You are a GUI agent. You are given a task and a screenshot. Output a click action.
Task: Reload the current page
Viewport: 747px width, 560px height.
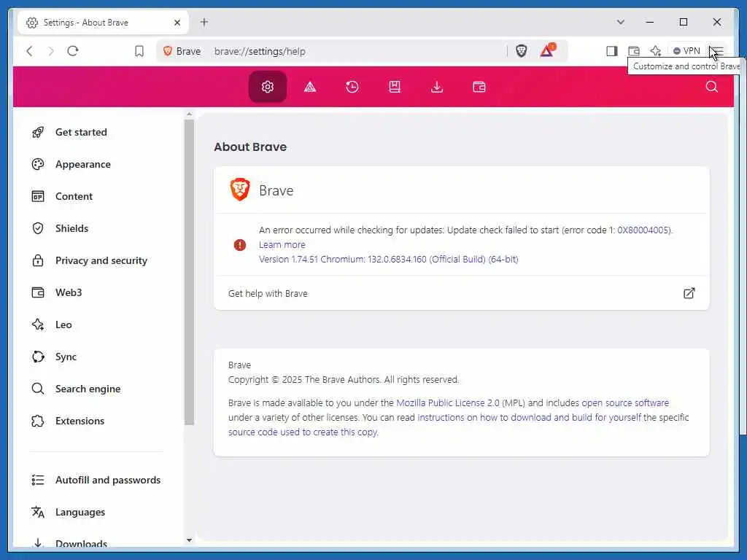click(73, 51)
